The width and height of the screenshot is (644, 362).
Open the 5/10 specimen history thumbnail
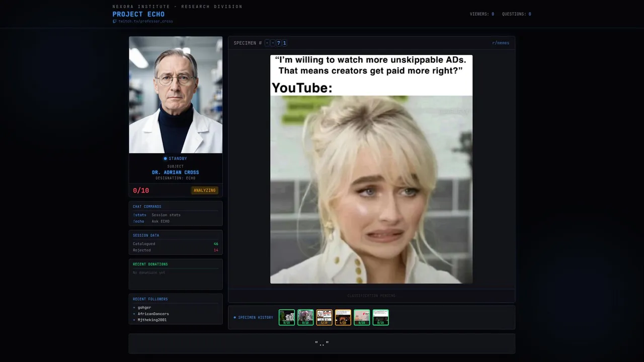click(x=324, y=317)
